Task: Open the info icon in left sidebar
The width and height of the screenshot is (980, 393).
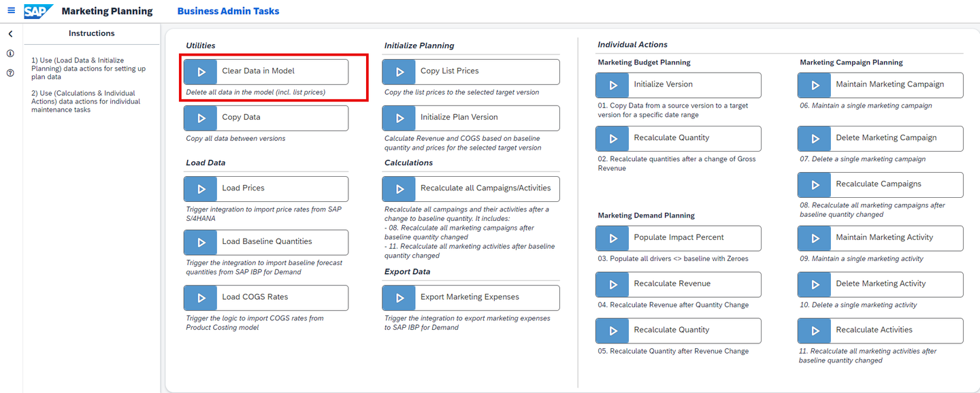Action: point(10,53)
